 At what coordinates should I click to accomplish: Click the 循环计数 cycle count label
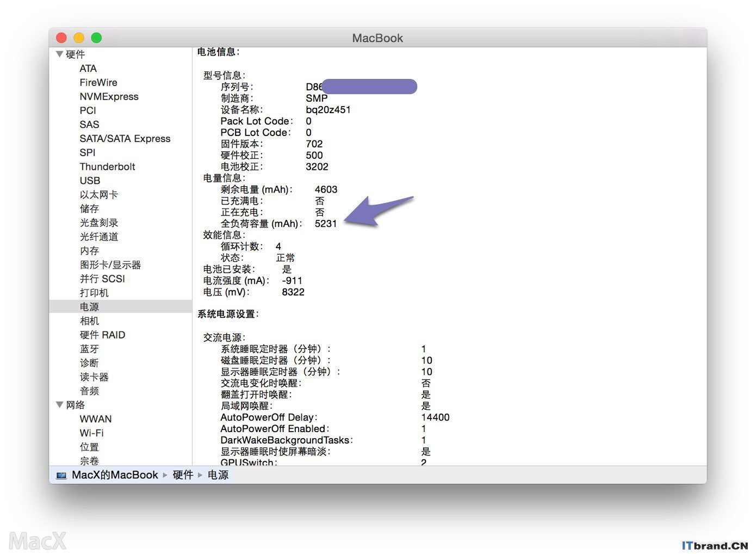pyautogui.click(x=241, y=247)
